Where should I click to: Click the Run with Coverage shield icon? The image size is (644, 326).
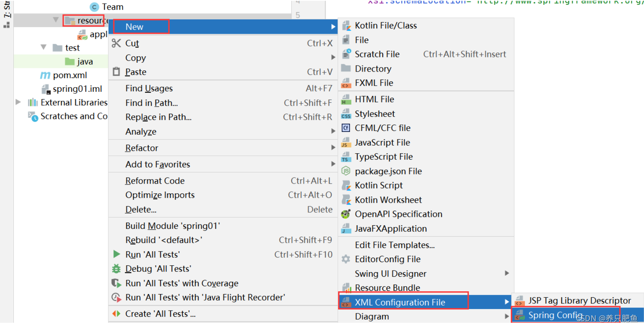tap(116, 283)
